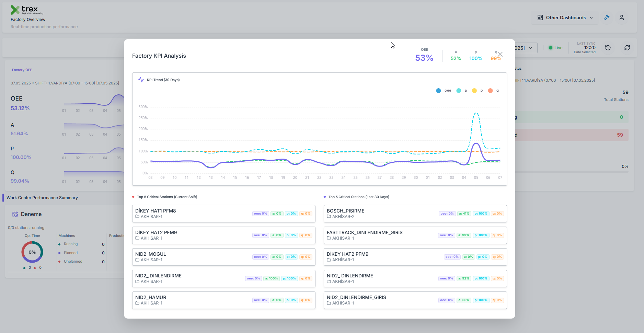This screenshot has height=333, width=644.
Task: Click the Q 99.04% value on dashboard
Action: (20, 181)
